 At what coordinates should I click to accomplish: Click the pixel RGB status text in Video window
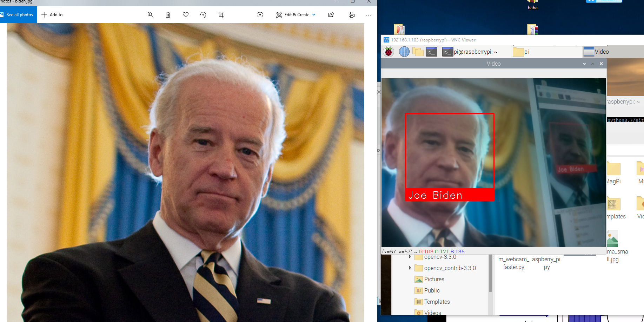(441, 252)
